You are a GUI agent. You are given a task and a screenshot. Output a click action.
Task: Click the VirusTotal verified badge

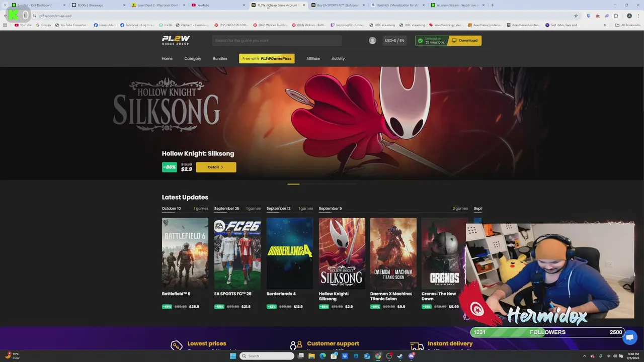431,41
